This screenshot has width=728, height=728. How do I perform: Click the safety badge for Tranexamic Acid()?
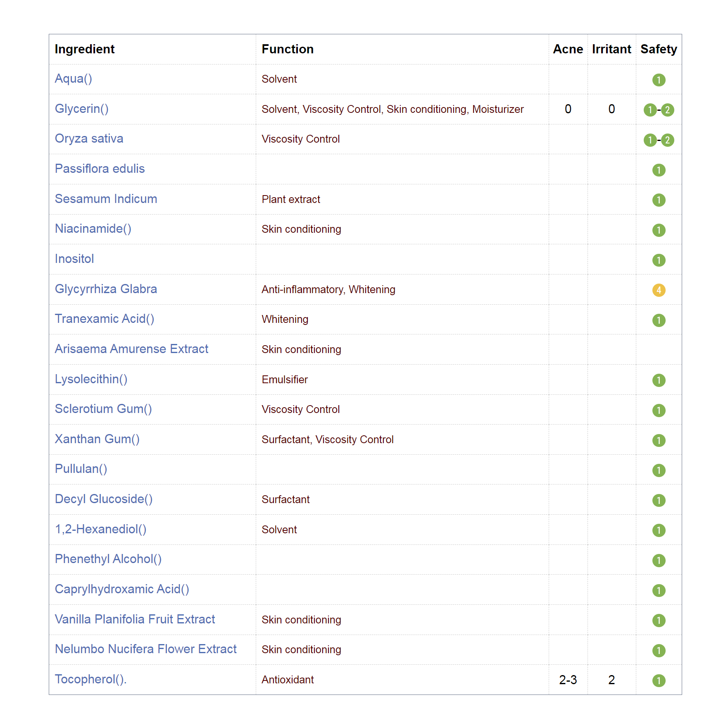pos(659,320)
